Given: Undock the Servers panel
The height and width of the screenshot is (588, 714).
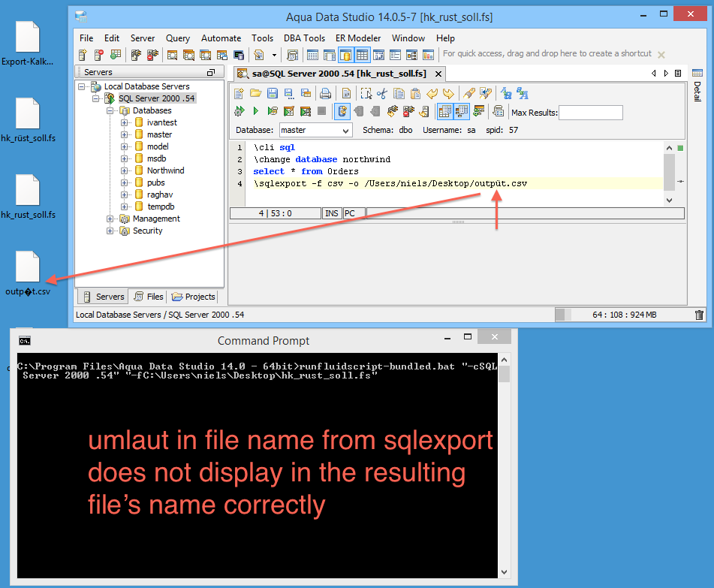Looking at the screenshot, I should point(211,72).
